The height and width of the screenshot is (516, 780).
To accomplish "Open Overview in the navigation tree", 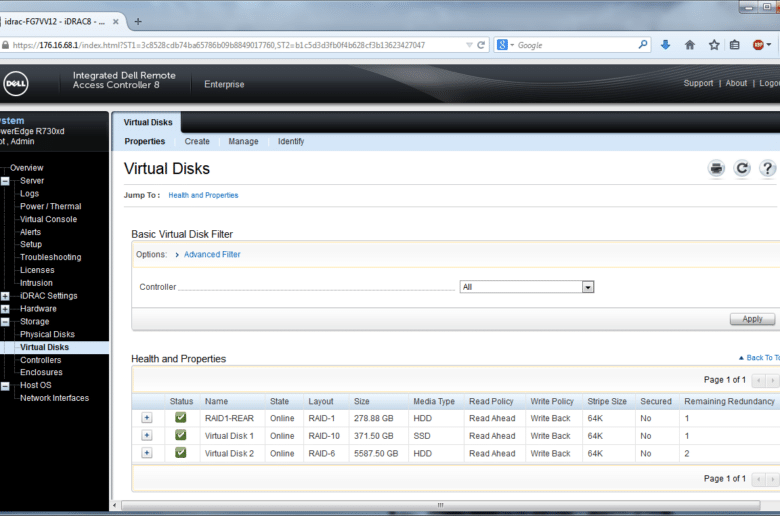I will [26, 168].
